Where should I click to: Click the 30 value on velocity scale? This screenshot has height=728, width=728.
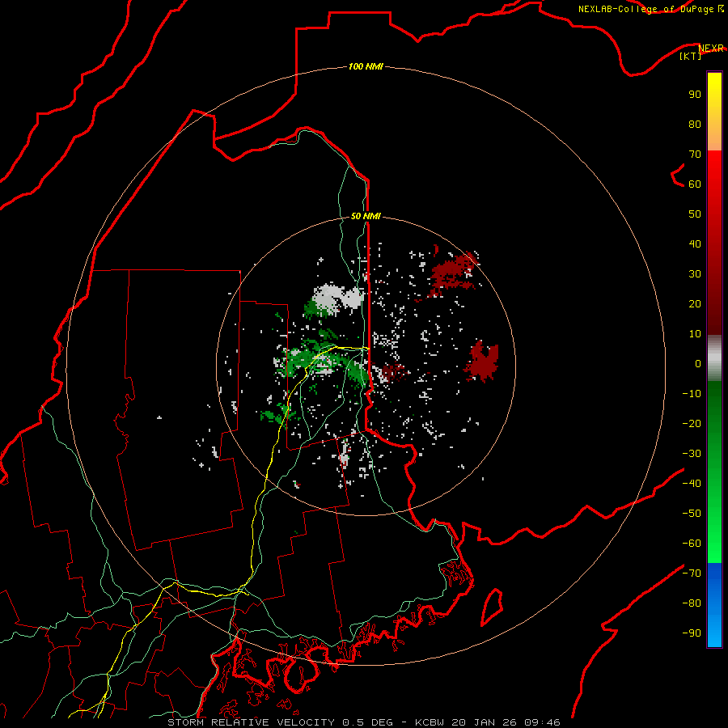pyautogui.click(x=695, y=274)
